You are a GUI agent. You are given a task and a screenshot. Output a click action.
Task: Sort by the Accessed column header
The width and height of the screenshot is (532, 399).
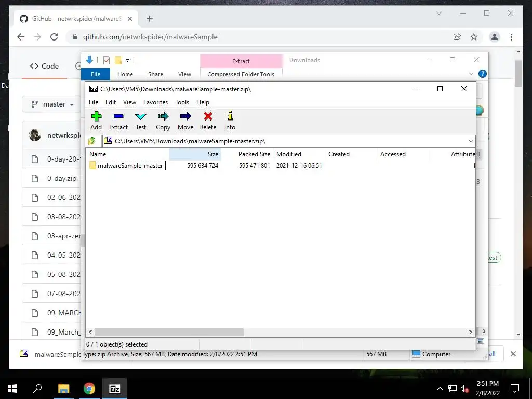(x=403, y=154)
